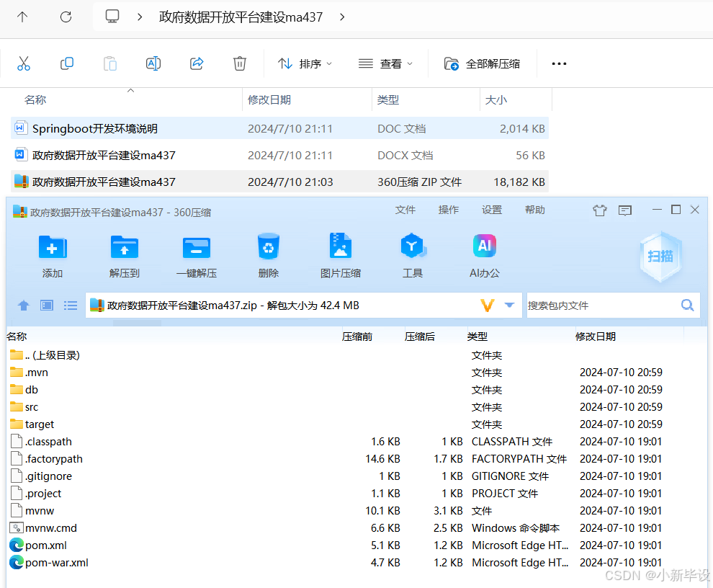Open the 图片压缩 image compression tool
The height and width of the screenshot is (588, 713).
[340, 255]
